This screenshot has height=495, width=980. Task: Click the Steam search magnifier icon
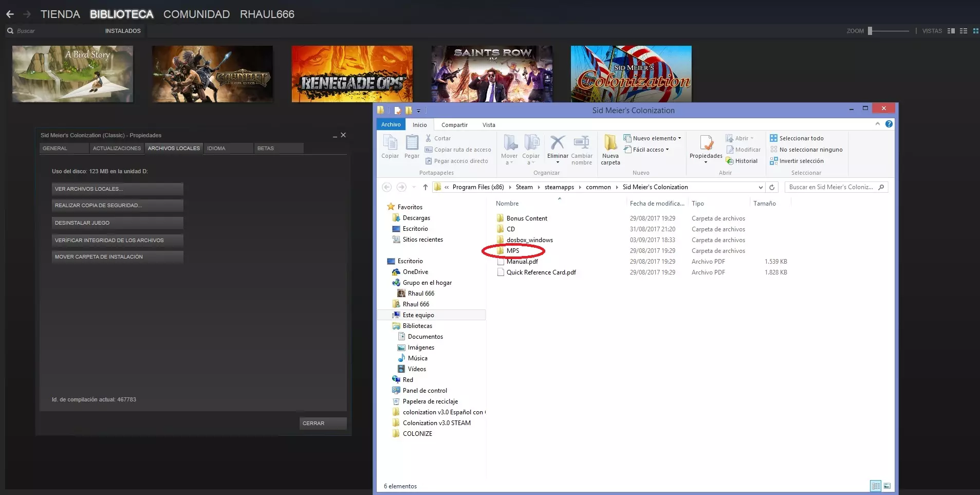(10, 31)
